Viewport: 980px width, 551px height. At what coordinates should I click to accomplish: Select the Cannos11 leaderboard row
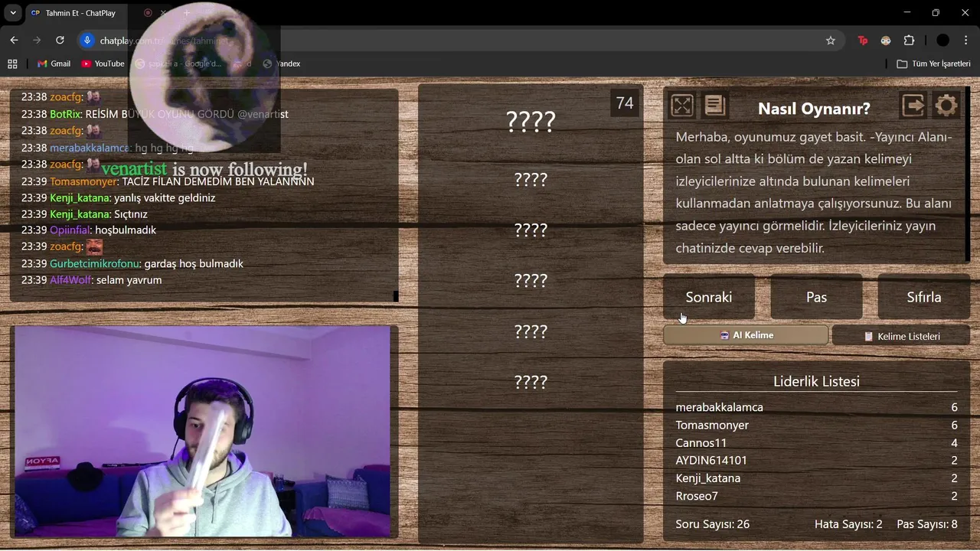pyautogui.click(x=816, y=443)
